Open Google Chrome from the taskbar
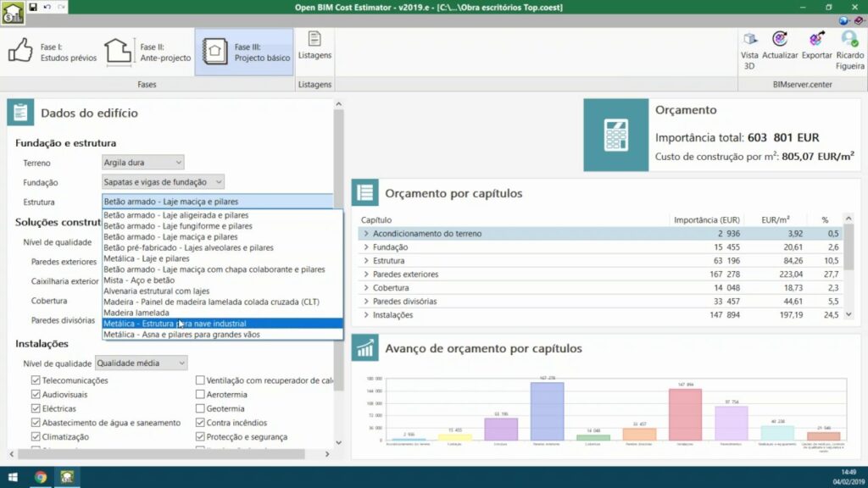The height and width of the screenshot is (488, 868). (x=40, y=477)
